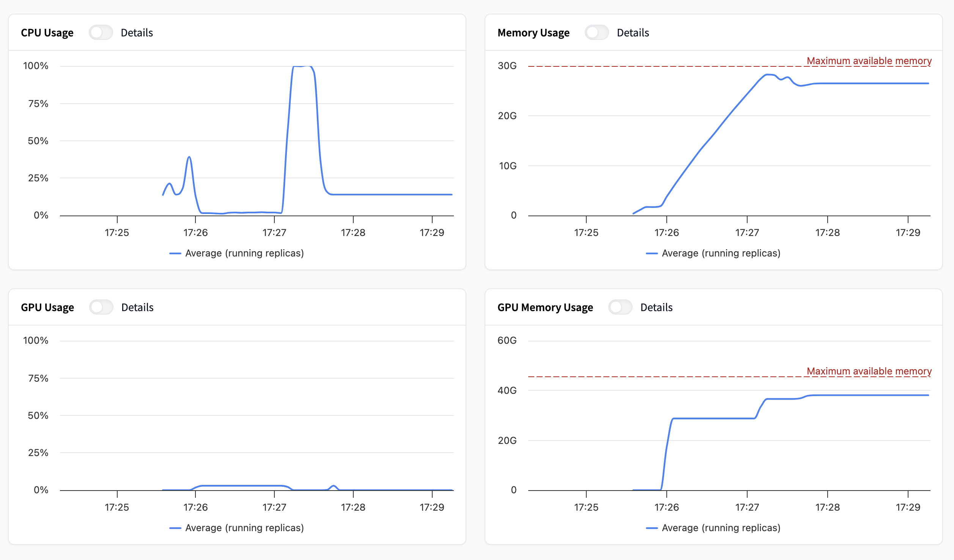This screenshot has height=560, width=954.
Task: Click 'Maximum available memory' label in the Memory Usage chart
Action: [x=869, y=61]
